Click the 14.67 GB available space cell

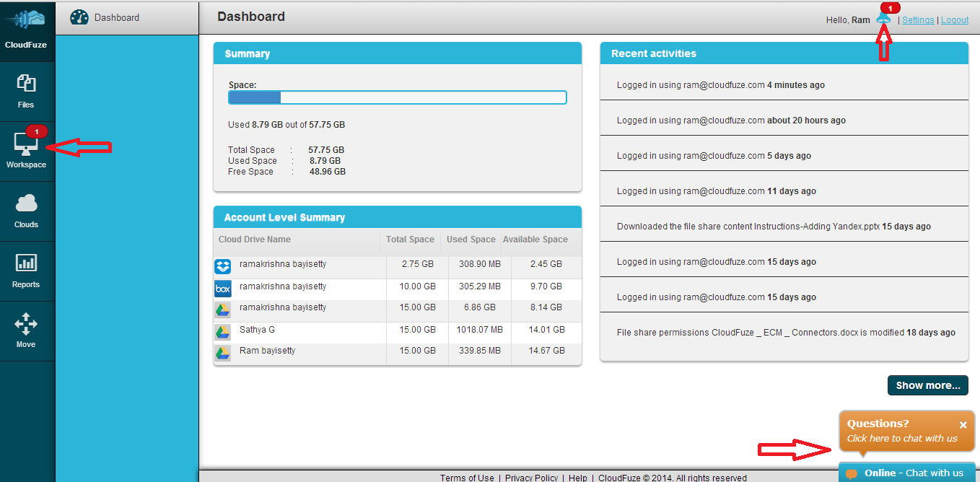click(546, 351)
